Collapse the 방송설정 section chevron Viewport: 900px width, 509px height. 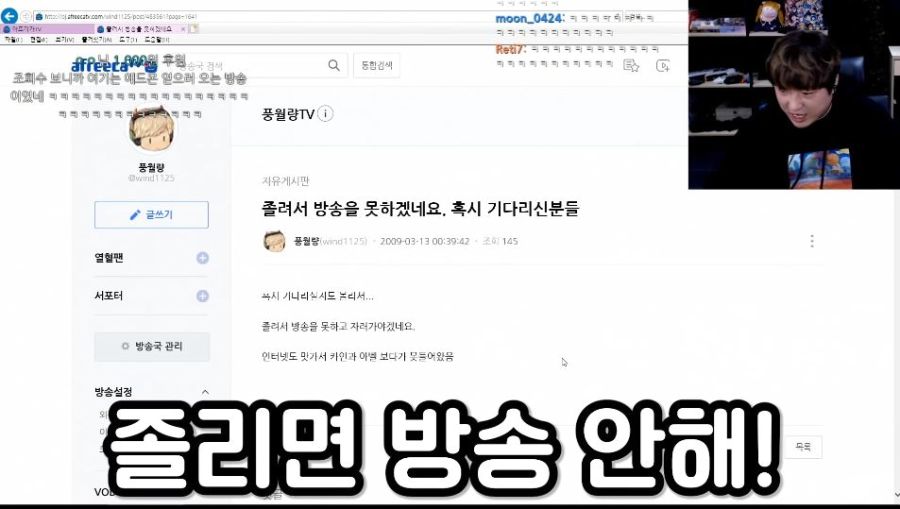point(205,392)
